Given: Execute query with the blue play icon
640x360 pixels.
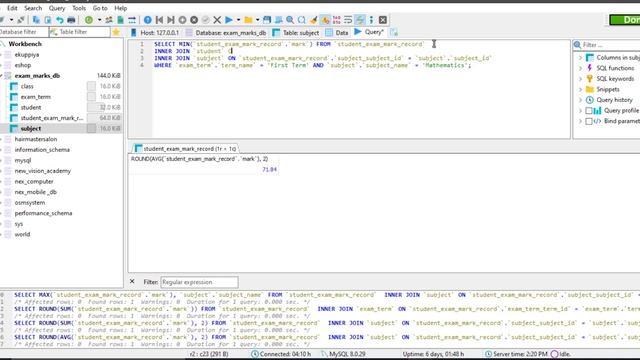Looking at the screenshot, I should point(229,20).
